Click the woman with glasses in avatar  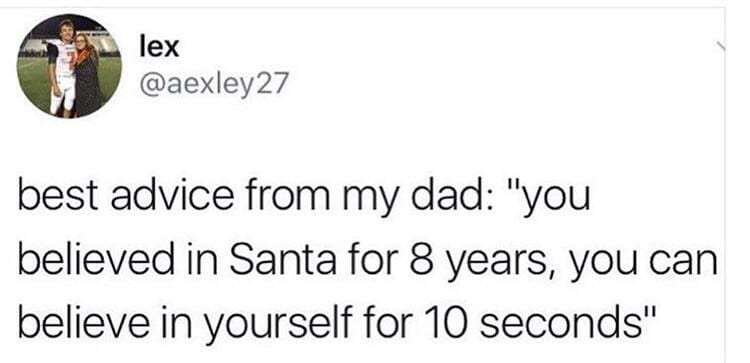click(88, 74)
